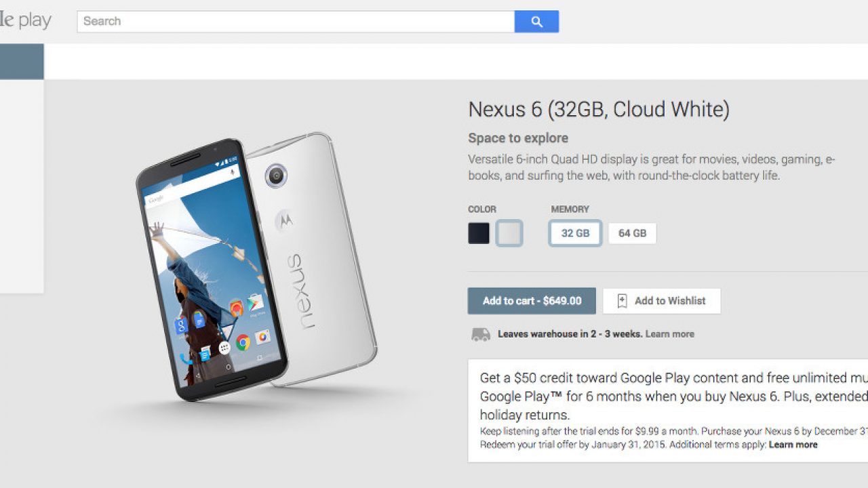Choose the Midnight Blue dark color swatch
Viewport: 868px width, 488px height.
[479, 233]
